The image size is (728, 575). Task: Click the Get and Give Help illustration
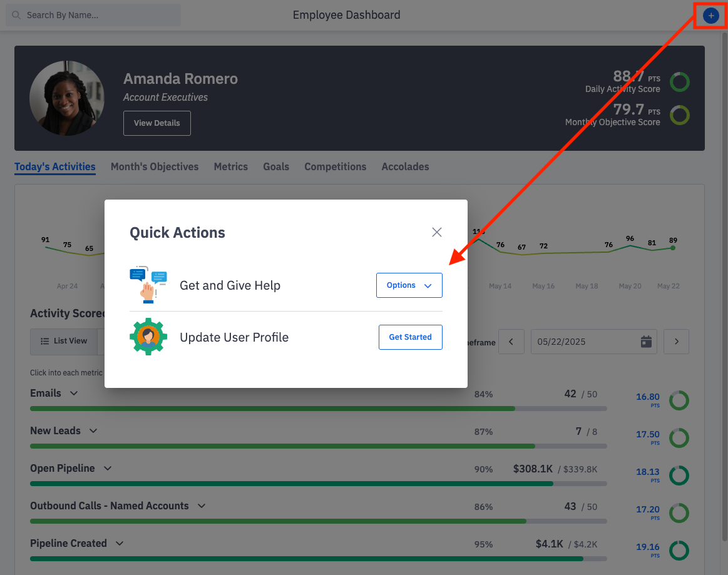148,285
